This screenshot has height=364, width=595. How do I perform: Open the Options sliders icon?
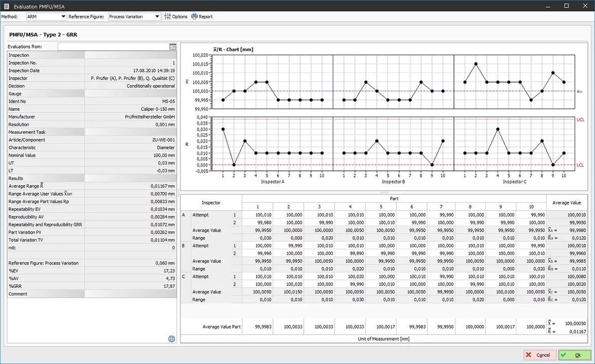(167, 17)
